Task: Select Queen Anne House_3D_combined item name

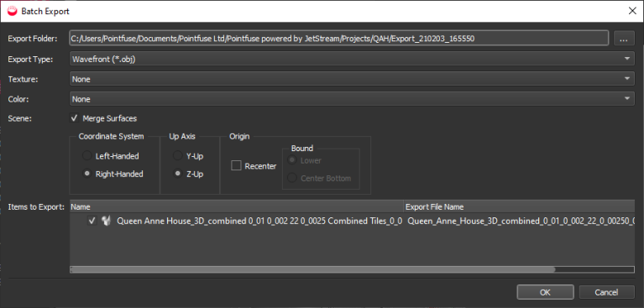Action: point(259,221)
